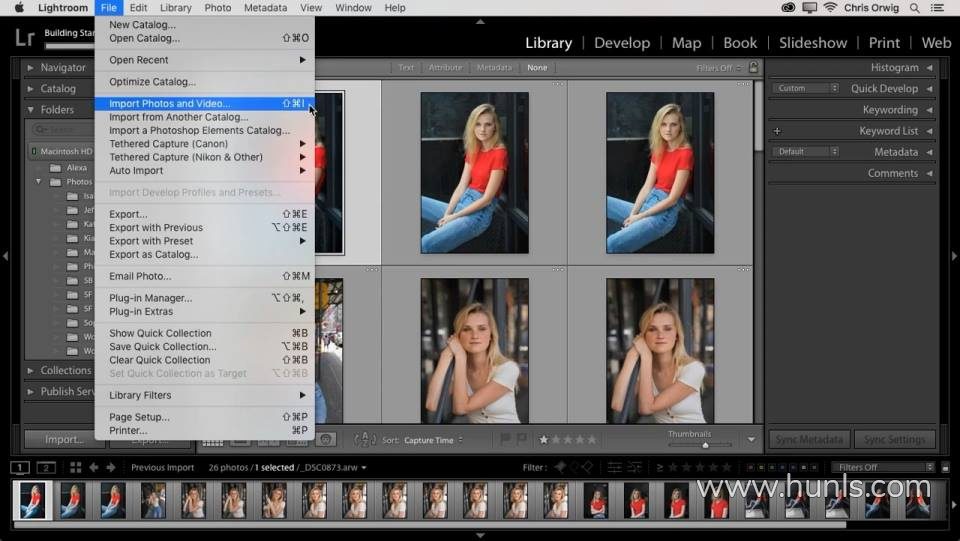960x541 pixels.
Task: Open toolbar content options dropdown arrow
Action: [x=751, y=439]
